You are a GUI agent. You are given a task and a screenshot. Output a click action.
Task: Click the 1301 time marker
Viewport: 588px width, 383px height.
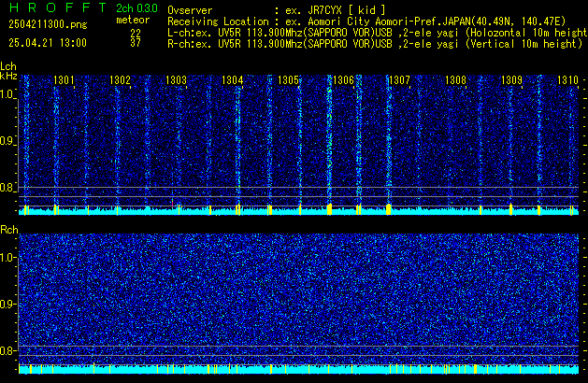click(64, 80)
